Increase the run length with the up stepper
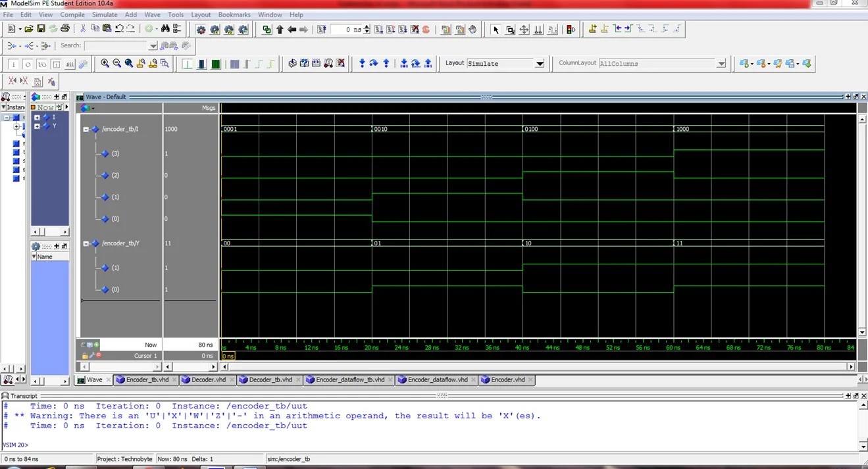Image resolution: width=868 pixels, height=469 pixels. (x=367, y=27)
